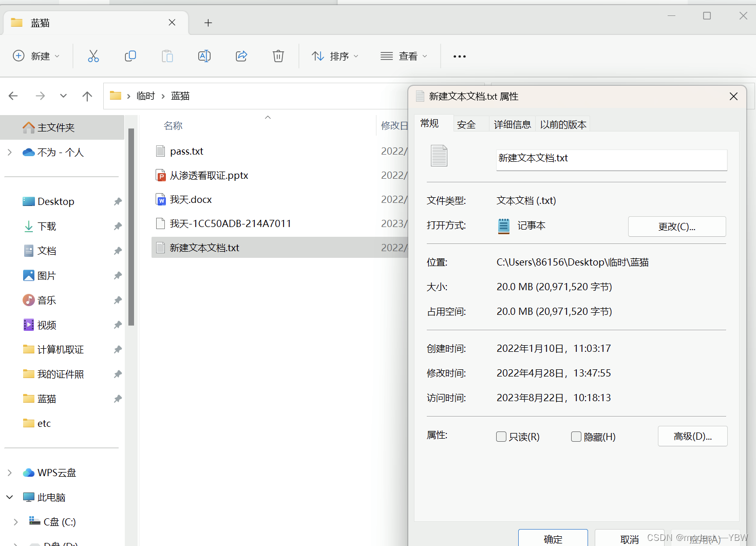Open new tab with plus icon
Image resolution: width=756 pixels, height=546 pixels.
click(x=208, y=23)
